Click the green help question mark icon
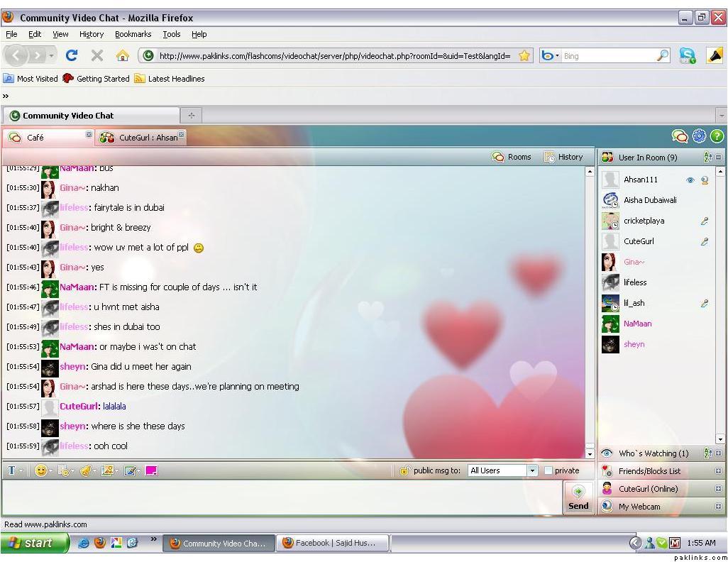 (x=717, y=136)
